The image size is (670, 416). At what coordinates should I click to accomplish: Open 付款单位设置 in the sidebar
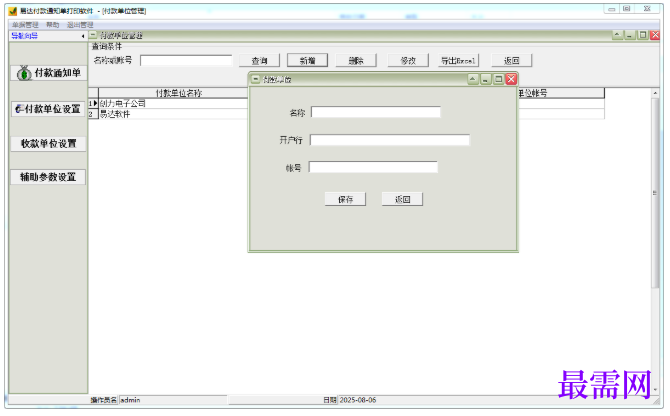[48, 109]
